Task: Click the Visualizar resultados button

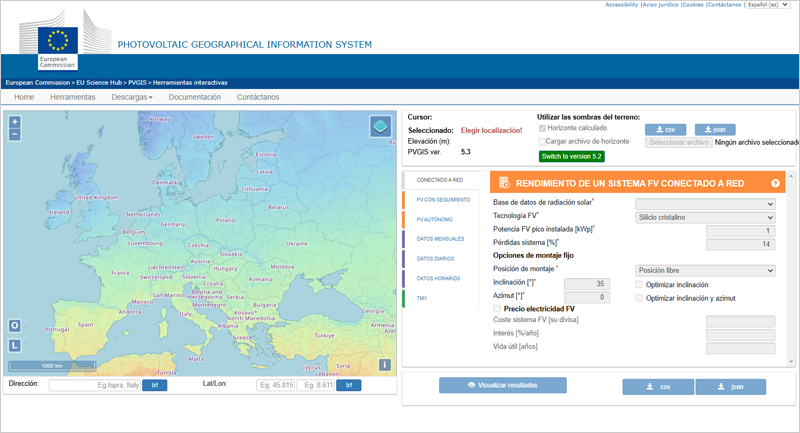Action: point(503,385)
